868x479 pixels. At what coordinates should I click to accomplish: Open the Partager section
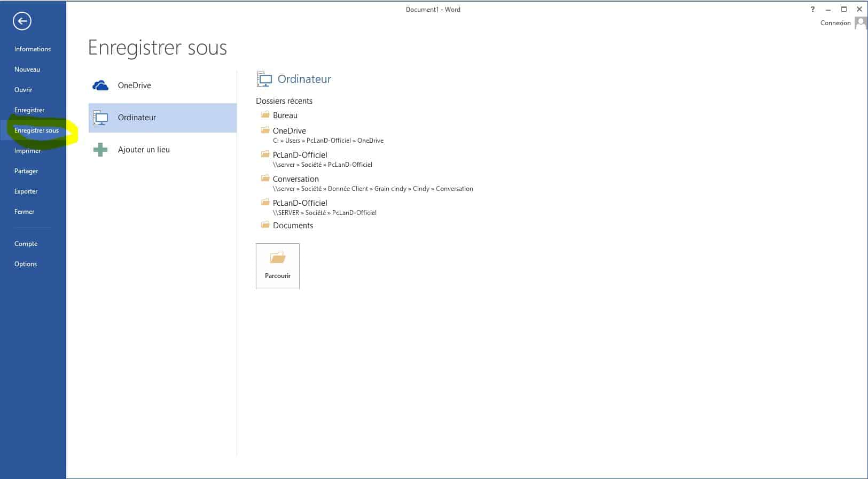click(x=26, y=171)
